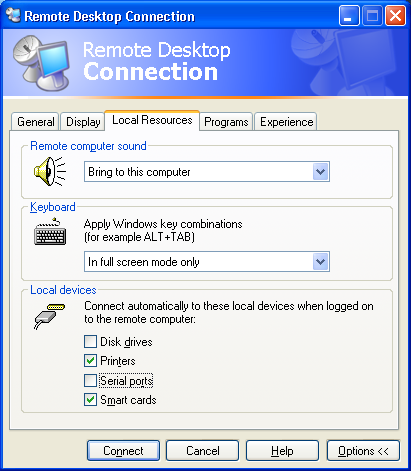Image resolution: width=411 pixels, height=471 pixels.
Task: Click the Remote Desktop Connection title bar text
Action: pyautogui.click(x=110, y=16)
